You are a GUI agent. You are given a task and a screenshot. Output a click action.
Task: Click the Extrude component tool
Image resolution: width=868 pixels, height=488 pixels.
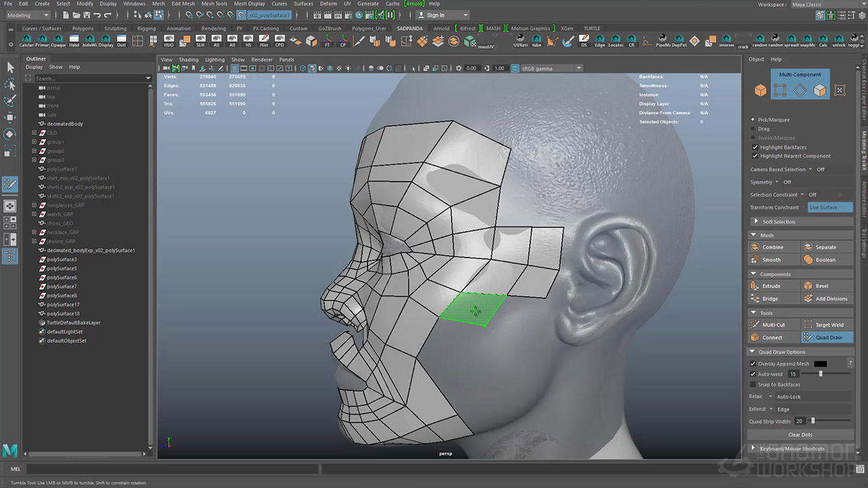point(771,286)
